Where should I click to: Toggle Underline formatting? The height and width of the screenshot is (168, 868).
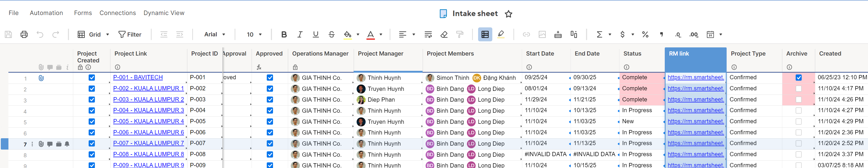315,34
